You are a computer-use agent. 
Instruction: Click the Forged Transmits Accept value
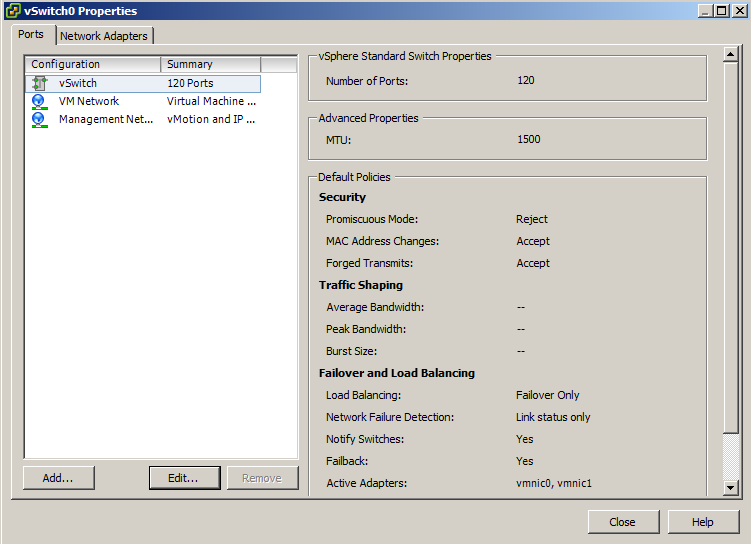[x=533, y=263]
